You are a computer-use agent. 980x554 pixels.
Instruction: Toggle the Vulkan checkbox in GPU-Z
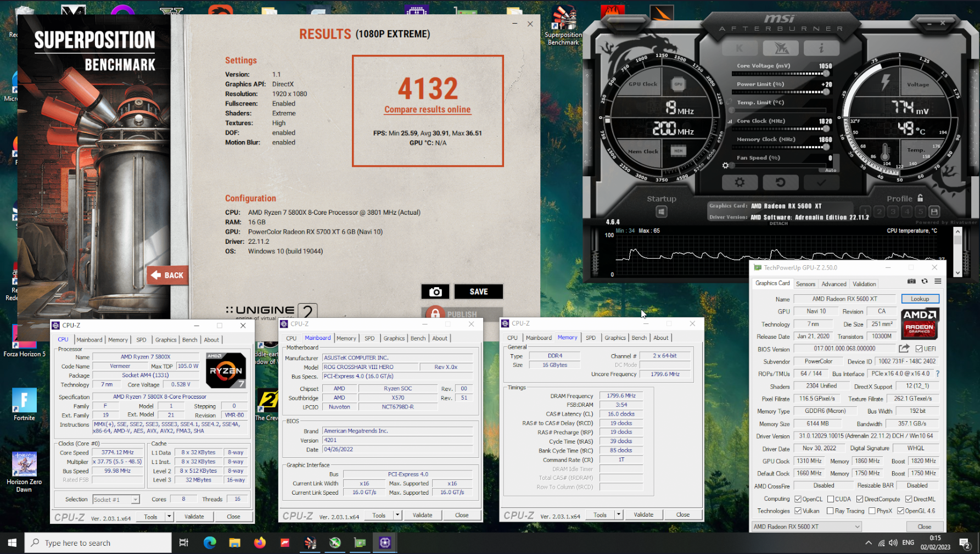coord(798,511)
